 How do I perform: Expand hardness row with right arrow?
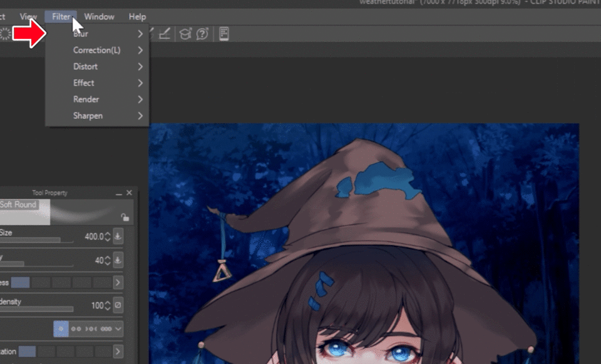tap(118, 283)
